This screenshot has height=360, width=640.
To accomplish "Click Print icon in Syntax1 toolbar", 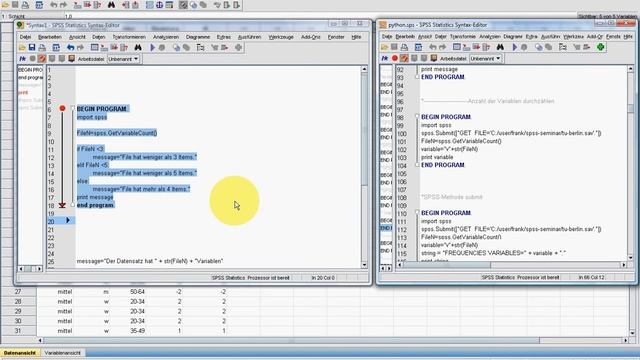I will (x=42, y=48).
